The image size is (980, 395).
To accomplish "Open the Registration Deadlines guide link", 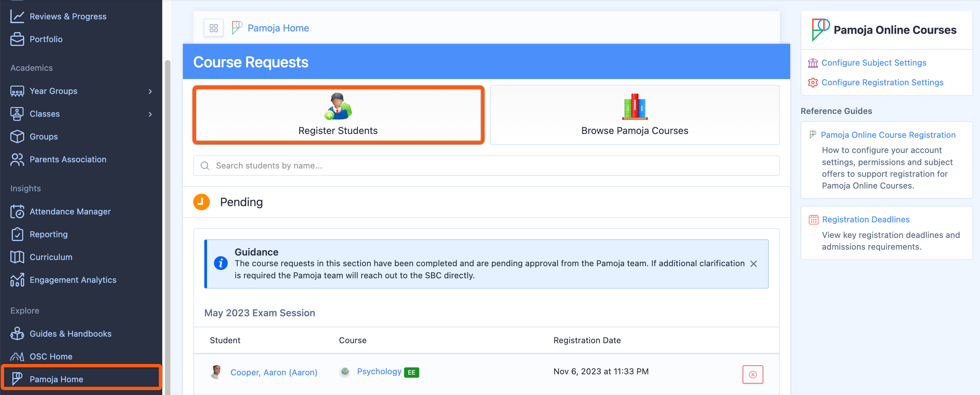I will (865, 220).
